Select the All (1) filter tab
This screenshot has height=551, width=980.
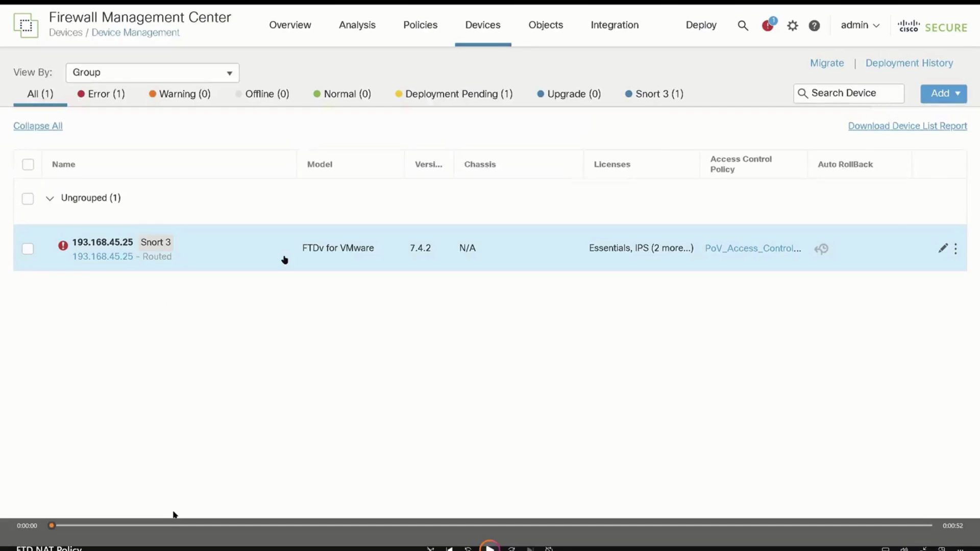click(x=40, y=94)
